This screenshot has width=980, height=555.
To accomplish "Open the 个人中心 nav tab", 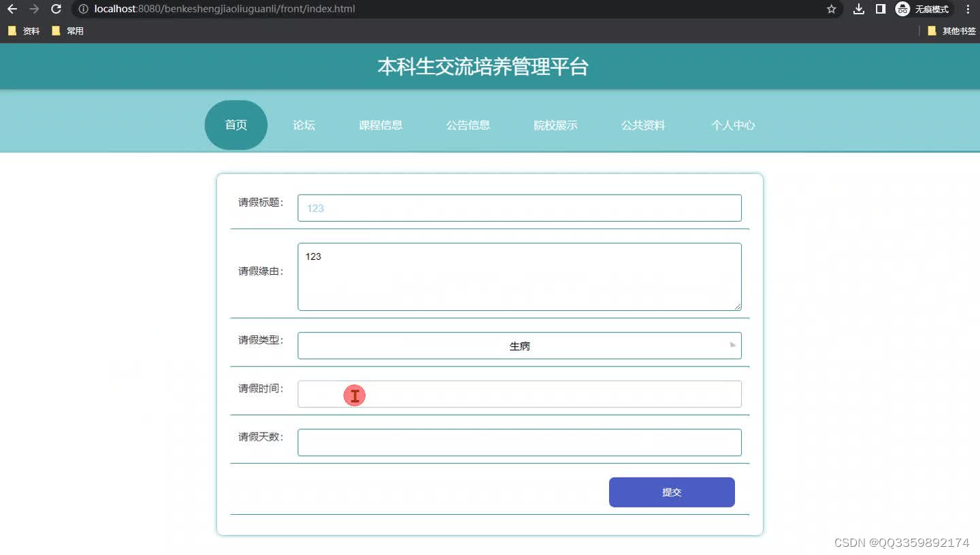I will (x=733, y=125).
